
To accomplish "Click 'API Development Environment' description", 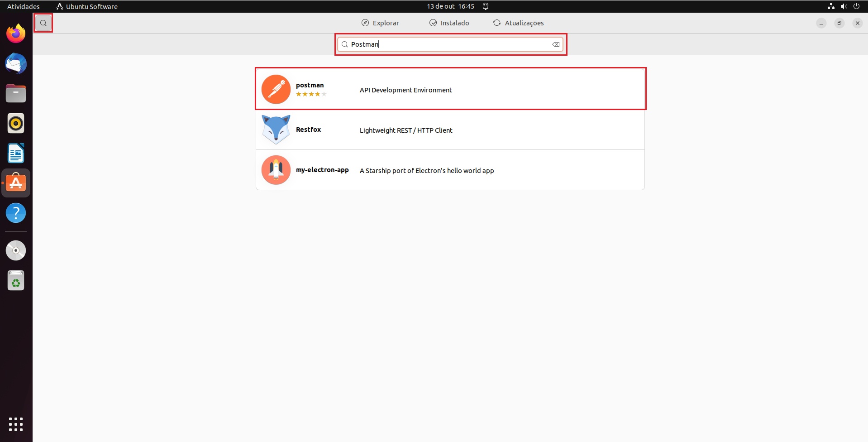I will pos(406,90).
